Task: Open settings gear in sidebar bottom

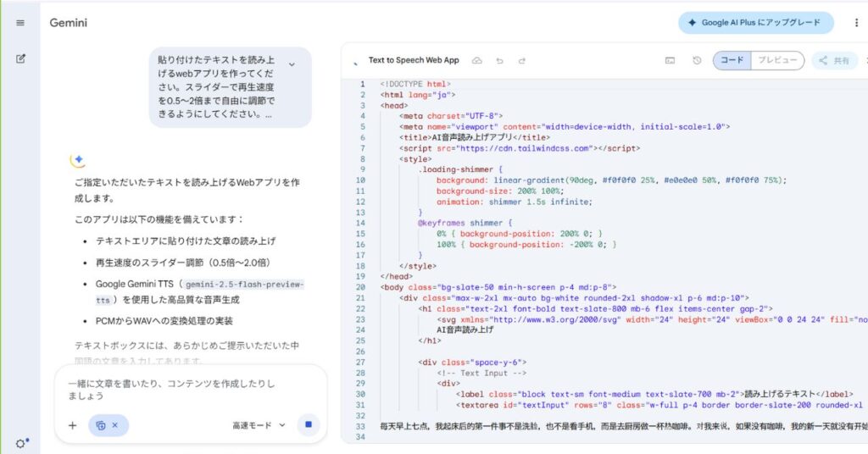Action: click(x=21, y=443)
